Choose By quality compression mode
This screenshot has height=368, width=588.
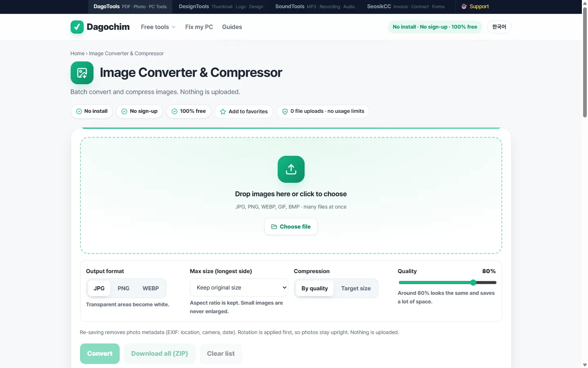coord(315,288)
